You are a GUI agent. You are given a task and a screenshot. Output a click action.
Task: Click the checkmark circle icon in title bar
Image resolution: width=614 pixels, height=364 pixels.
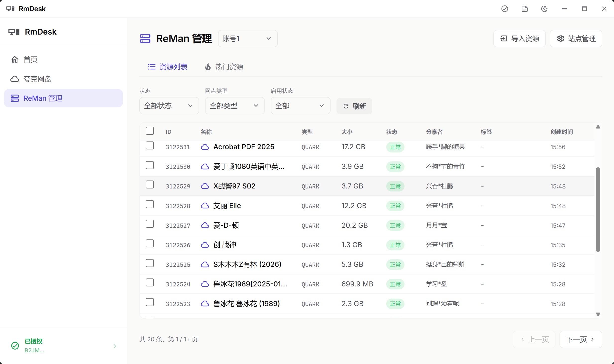(504, 9)
